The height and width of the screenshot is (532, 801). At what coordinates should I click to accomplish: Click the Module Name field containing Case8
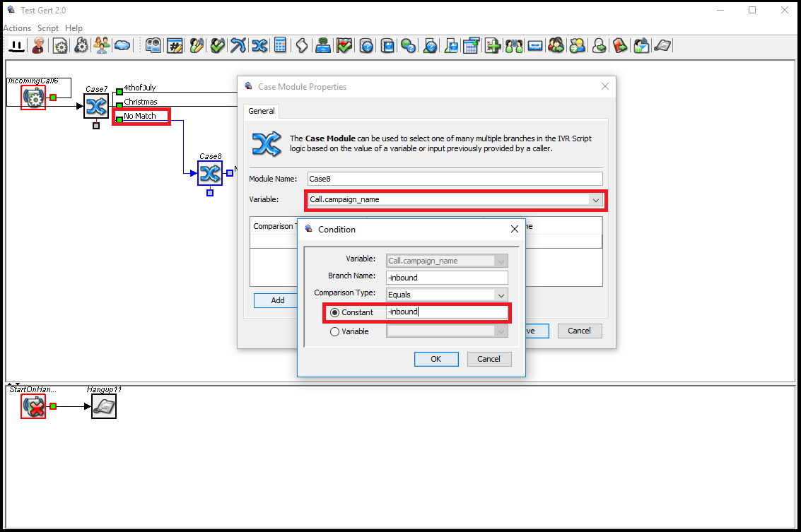455,179
